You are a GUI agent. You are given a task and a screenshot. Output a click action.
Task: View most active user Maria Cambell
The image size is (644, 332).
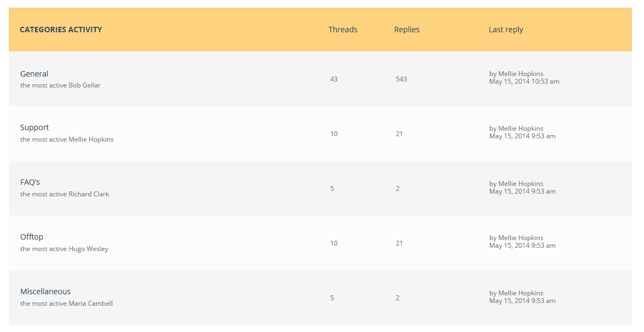click(90, 304)
